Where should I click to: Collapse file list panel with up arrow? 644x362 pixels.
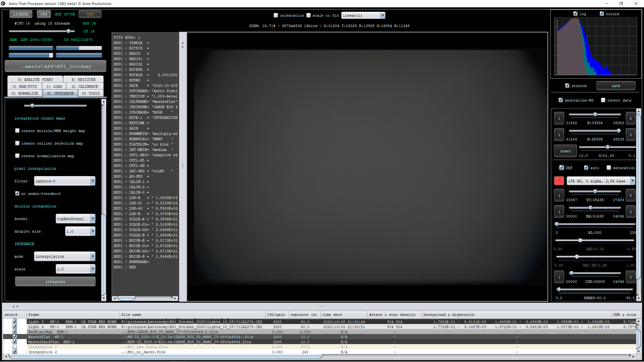13,306
